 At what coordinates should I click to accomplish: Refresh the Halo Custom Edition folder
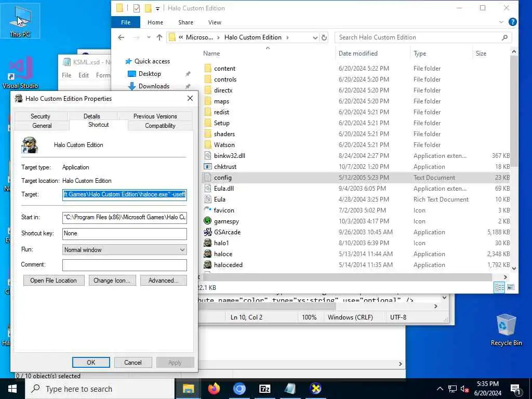click(324, 37)
